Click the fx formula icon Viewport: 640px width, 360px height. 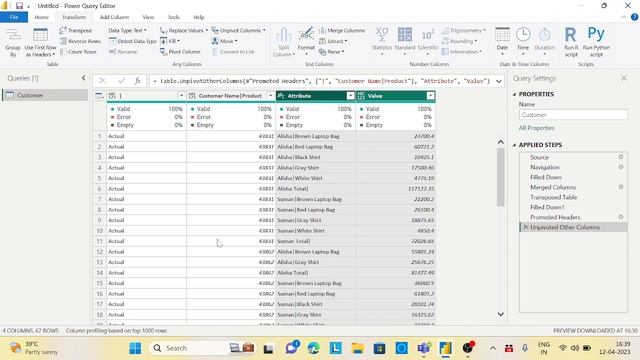click(138, 81)
